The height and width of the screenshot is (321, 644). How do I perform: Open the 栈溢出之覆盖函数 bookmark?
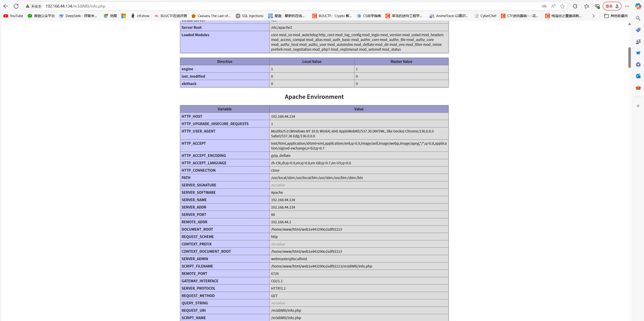pos(563,16)
